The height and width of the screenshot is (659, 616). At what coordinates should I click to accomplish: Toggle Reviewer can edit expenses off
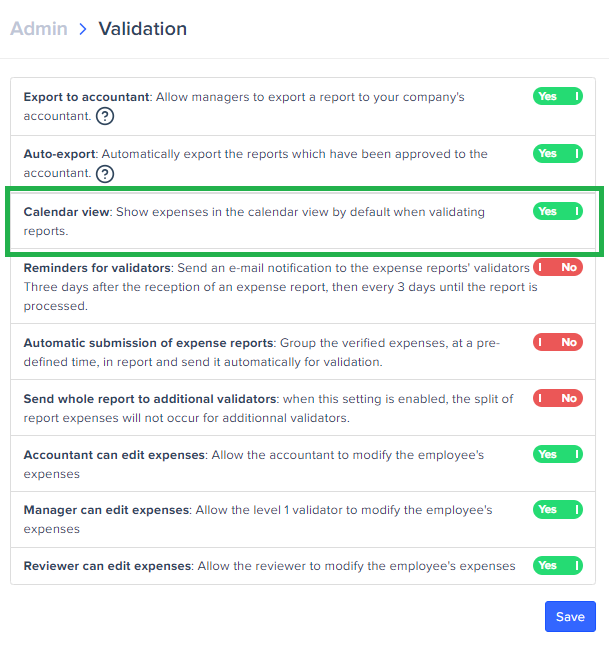557,566
